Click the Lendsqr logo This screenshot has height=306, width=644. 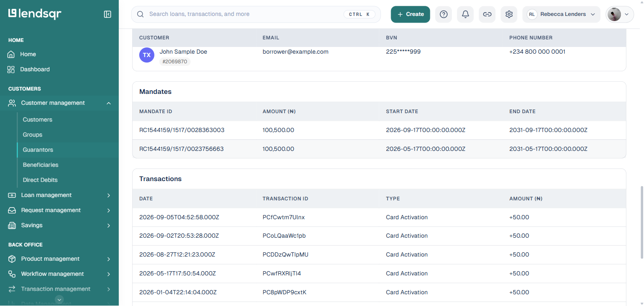point(35,14)
